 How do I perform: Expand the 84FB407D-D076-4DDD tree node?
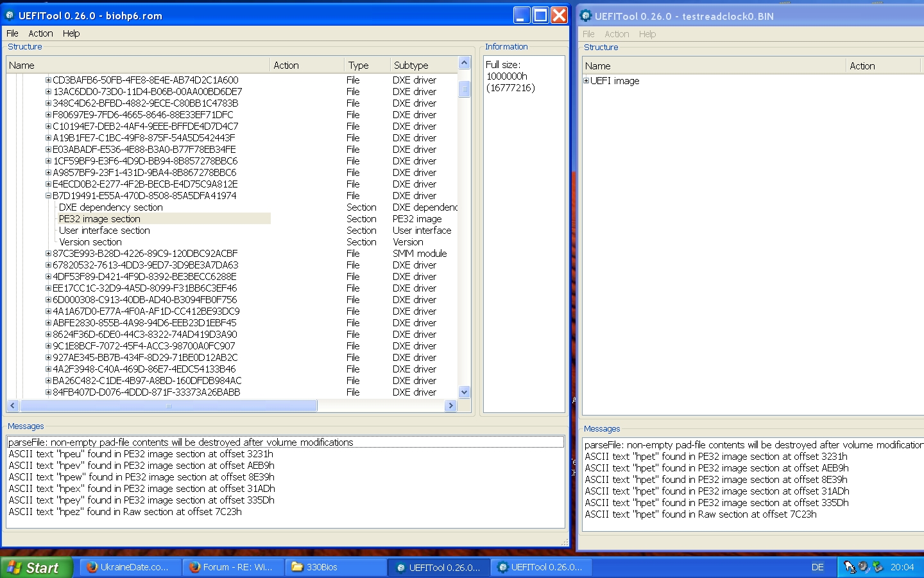click(x=48, y=392)
